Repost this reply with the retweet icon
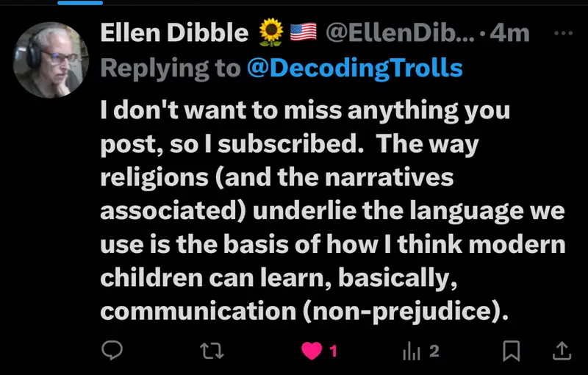This screenshot has height=375, width=588. [212, 351]
